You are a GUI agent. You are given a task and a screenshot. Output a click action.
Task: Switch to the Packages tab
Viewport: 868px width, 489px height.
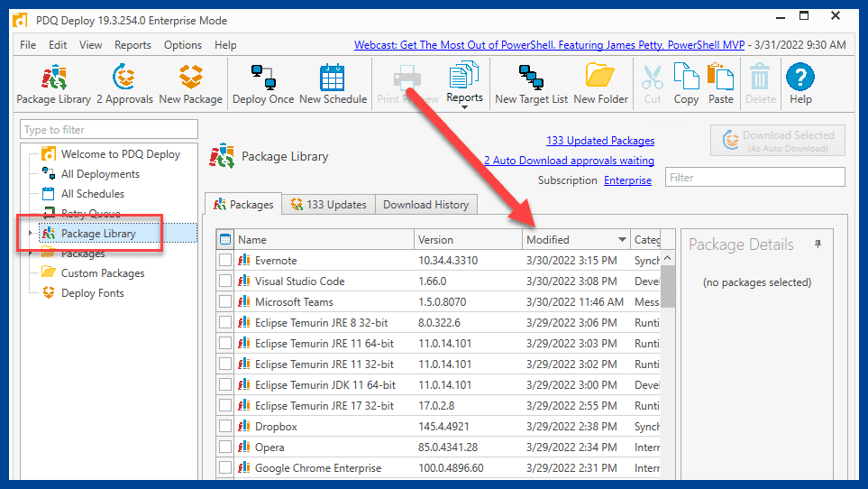coord(243,204)
